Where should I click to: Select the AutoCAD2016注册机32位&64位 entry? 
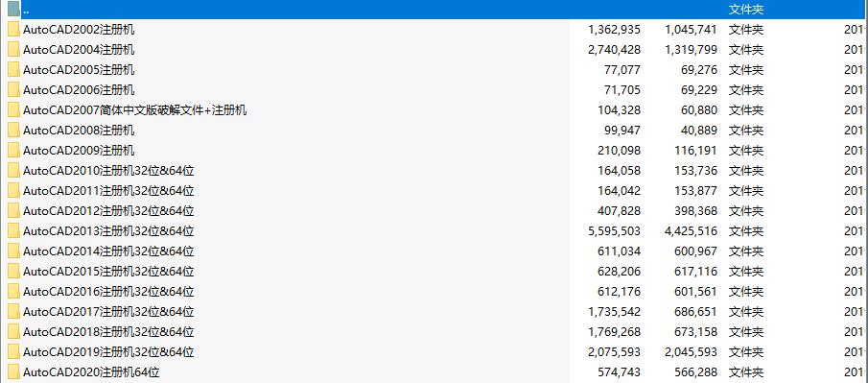108,292
